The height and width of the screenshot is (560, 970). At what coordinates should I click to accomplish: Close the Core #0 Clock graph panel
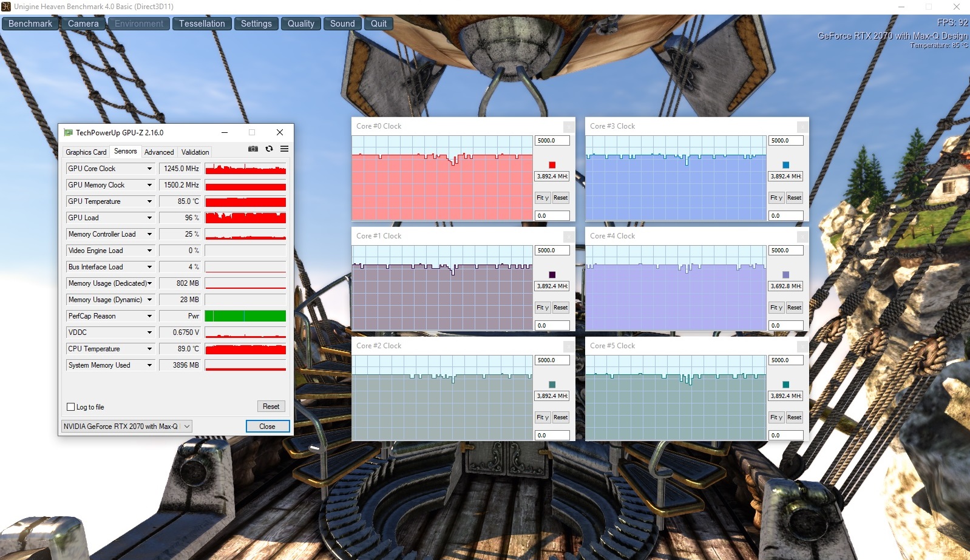tap(569, 127)
